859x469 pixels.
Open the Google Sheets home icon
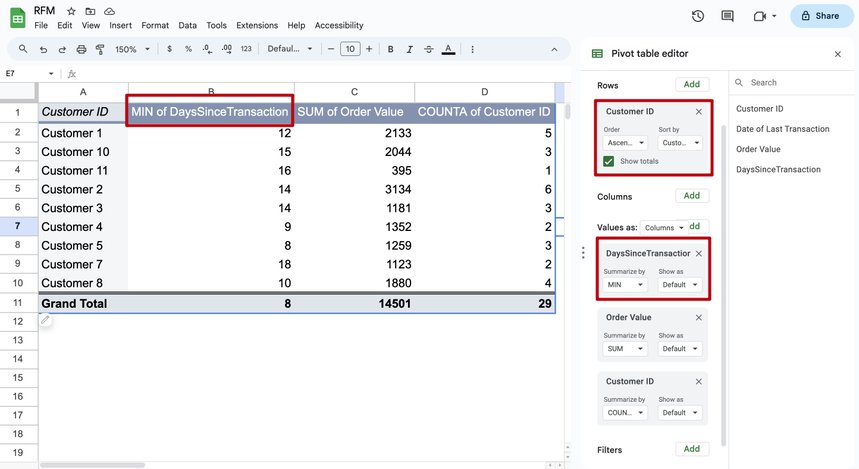(x=18, y=18)
